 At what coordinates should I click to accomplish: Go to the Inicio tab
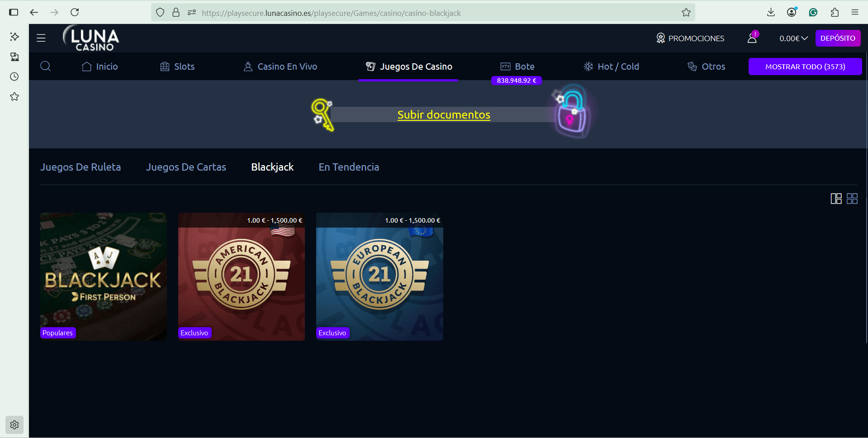[100, 67]
